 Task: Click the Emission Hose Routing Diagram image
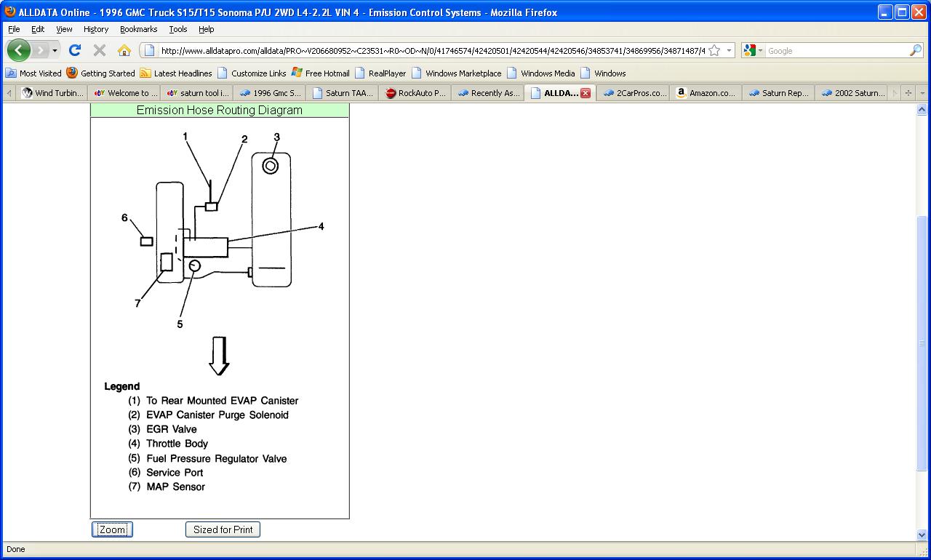click(220, 318)
